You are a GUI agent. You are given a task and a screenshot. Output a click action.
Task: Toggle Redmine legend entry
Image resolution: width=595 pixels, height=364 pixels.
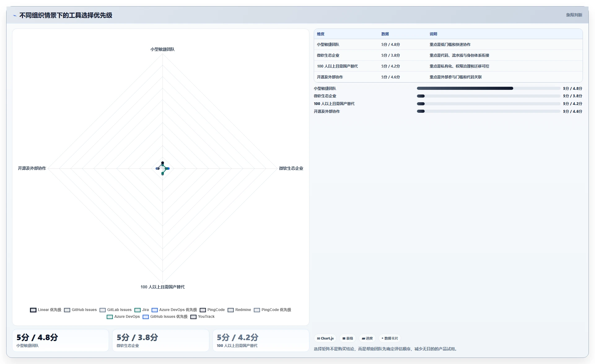(x=239, y=310)
